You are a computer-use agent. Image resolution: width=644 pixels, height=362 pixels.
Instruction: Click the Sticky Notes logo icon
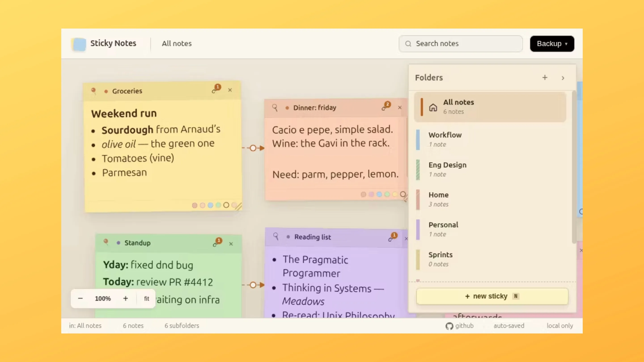point(78,44)
